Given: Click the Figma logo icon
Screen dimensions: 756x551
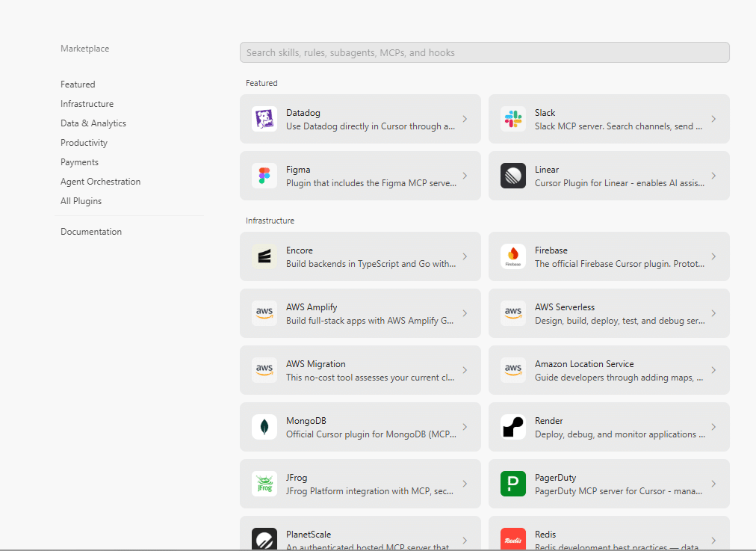Looking at the screenshot, I should (264, 176).
